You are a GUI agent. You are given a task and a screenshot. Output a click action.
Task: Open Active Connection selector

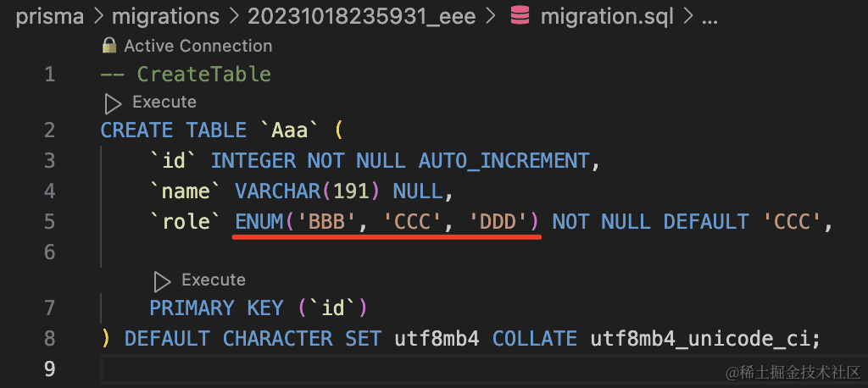198,46
